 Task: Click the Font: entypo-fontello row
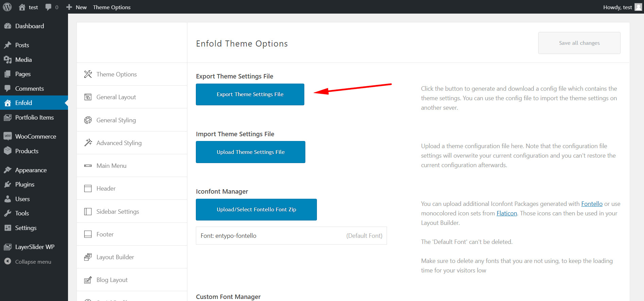point(291,236)
